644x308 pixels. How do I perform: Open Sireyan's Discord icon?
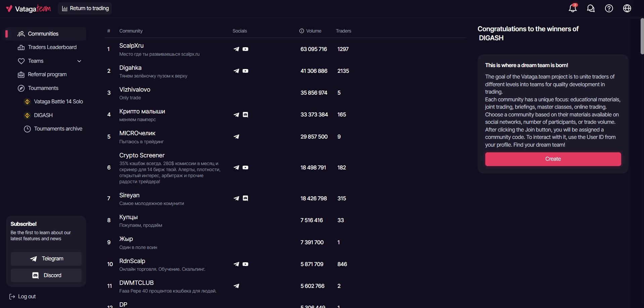pyautogui.click(x=246, y=198)
